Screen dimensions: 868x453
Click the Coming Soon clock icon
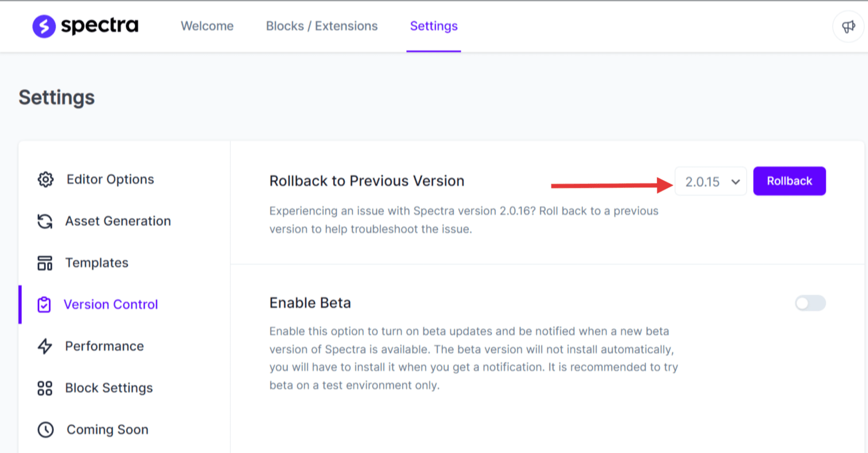coord(45,430)
